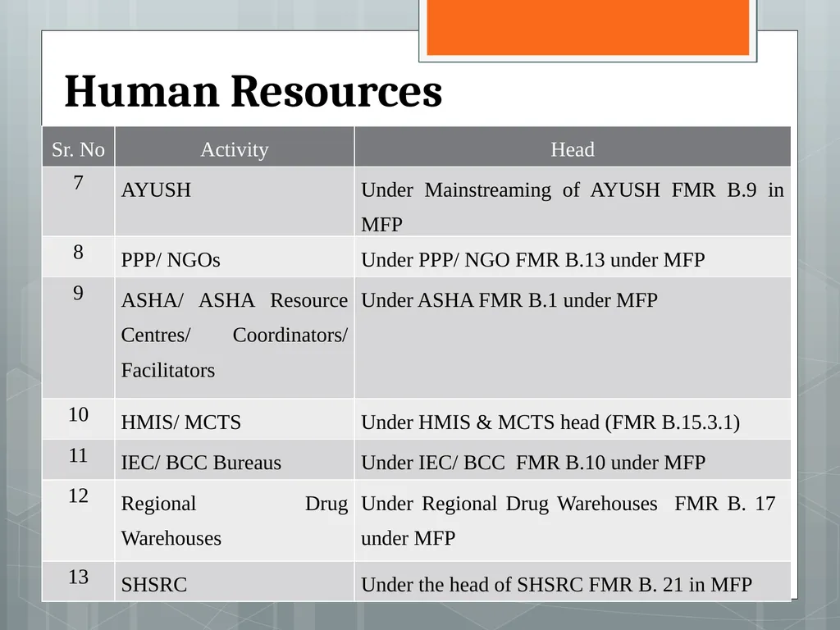
Task: Click 'Regional Drug Warehouses' activity cell
Action: (x=235, y=520)
